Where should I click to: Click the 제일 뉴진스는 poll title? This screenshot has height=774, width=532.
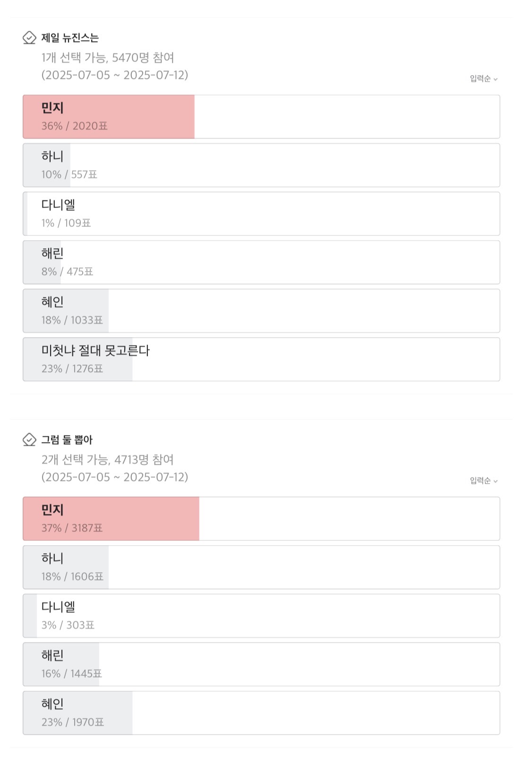point(70,38)
